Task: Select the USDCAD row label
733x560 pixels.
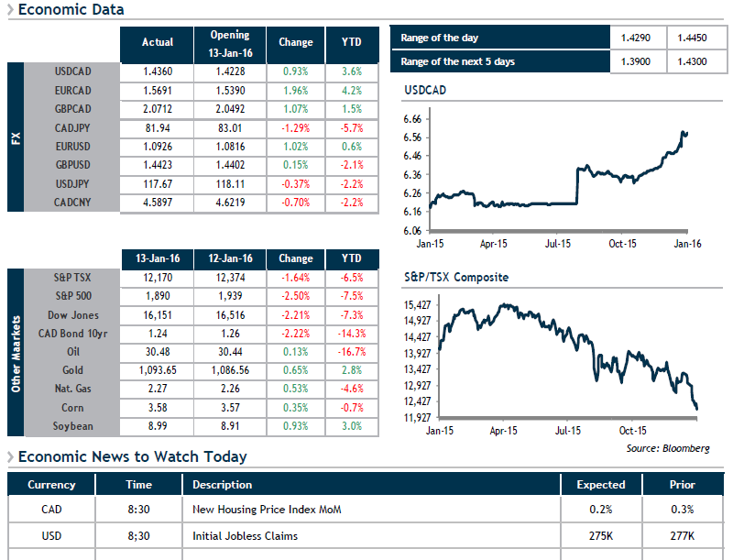Action: pos(72,71)
